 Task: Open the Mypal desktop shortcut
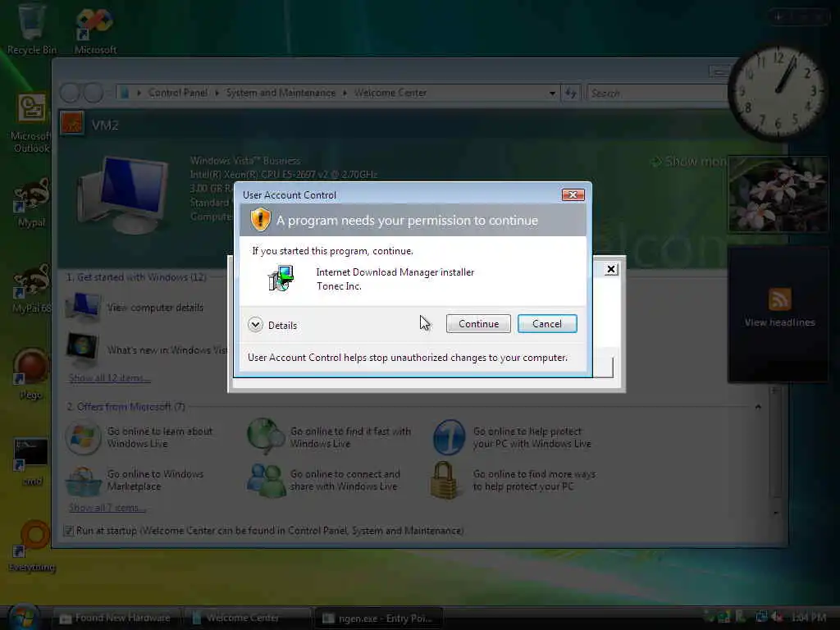tap(31, 203)
